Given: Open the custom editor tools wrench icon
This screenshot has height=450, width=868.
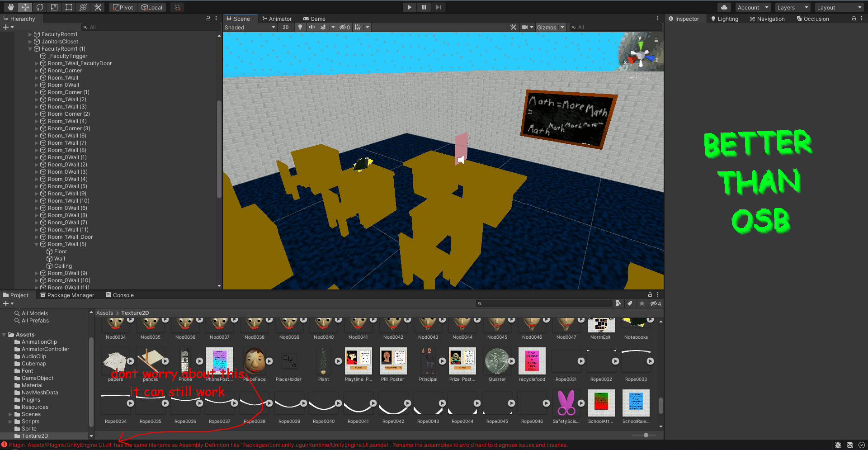Looking at the screenshot, I should pyautogui.click(x=98, y=7).
